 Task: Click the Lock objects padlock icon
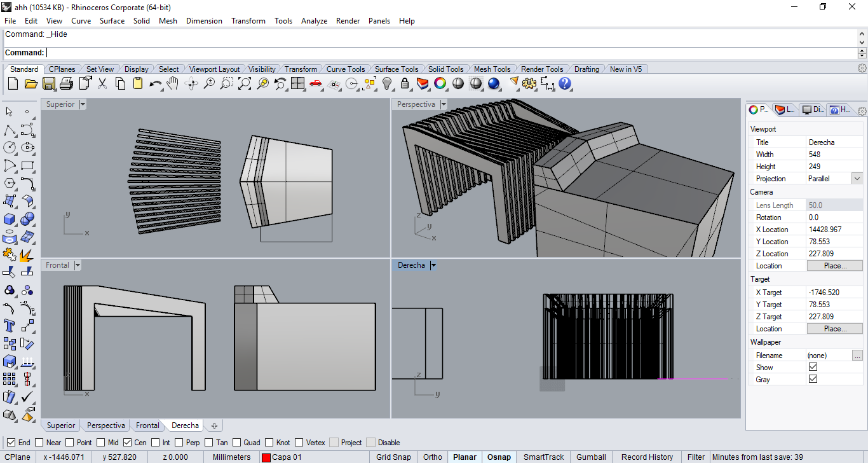[x=404, y=83]
